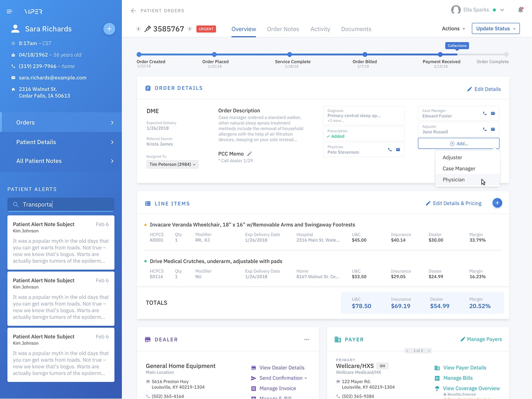This screenshot has height=399, width=532.
Task: Open Dealer section more options
Action: click(307, 340)
